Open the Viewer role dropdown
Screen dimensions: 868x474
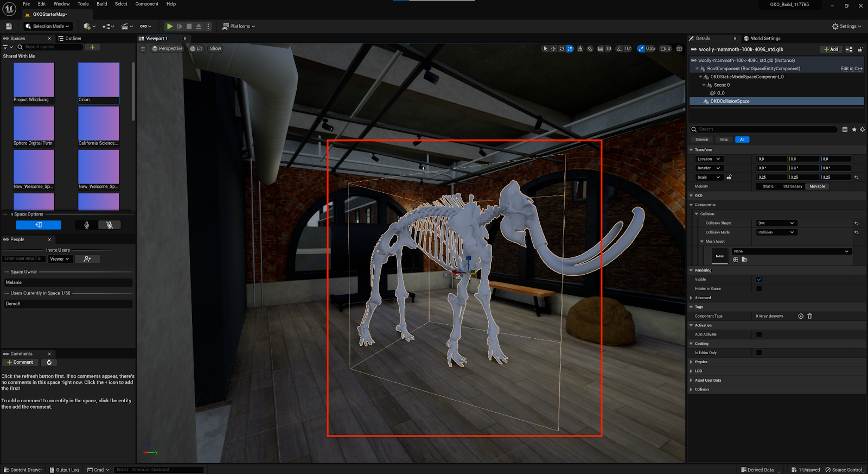[x=60, y=259]
